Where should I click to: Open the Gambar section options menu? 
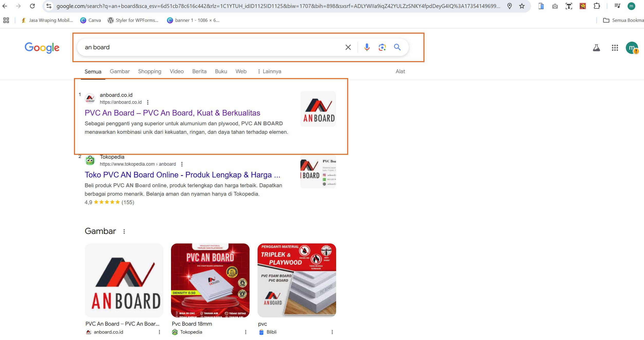click(124, 232)
